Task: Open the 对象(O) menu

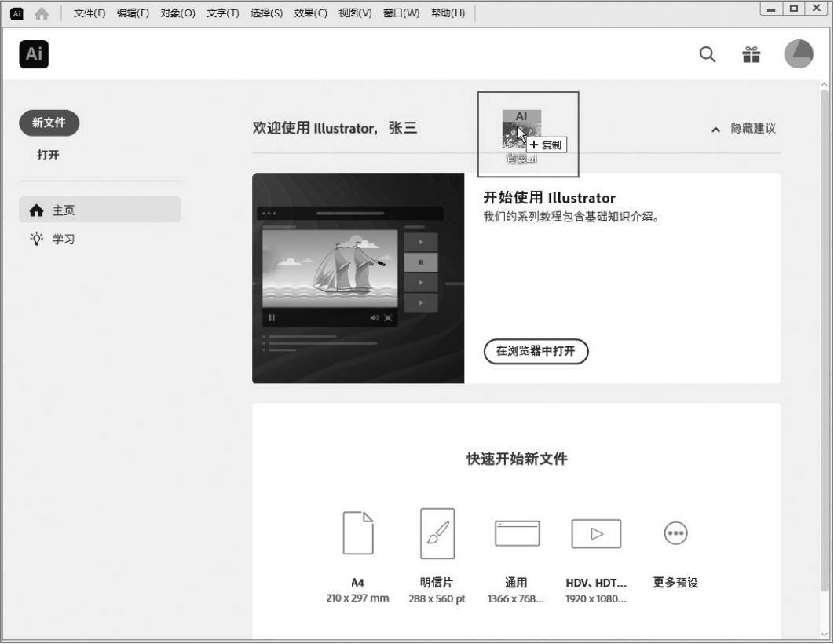Action: tap(177, 13)
